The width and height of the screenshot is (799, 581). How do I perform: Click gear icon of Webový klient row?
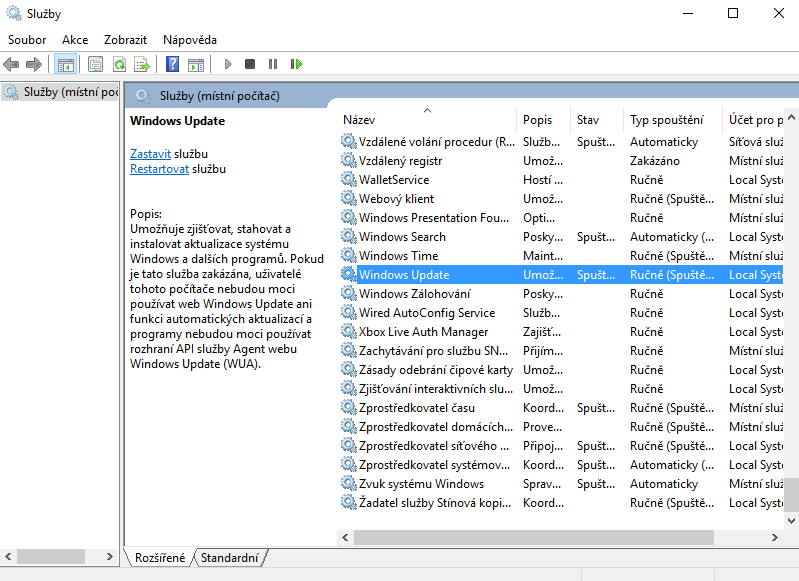click(x=349, y=198)
